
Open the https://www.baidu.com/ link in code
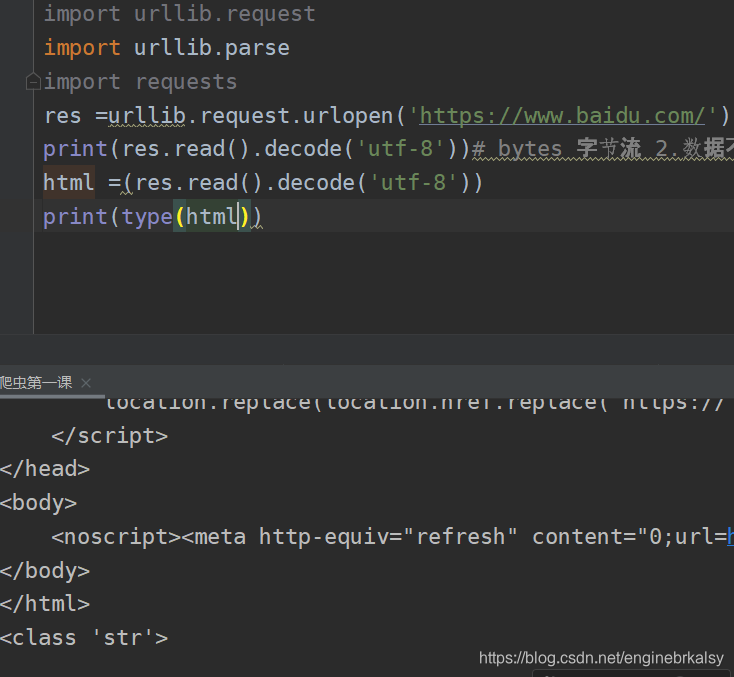562,115
